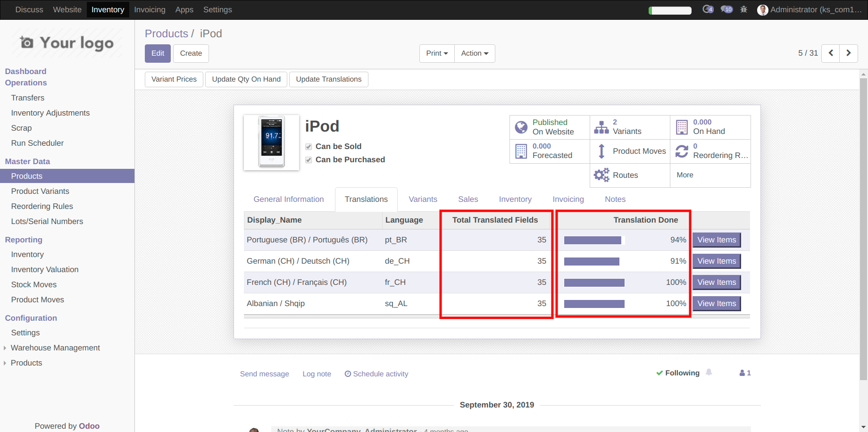Click the page vertical scrollbar

pos(863,229)
